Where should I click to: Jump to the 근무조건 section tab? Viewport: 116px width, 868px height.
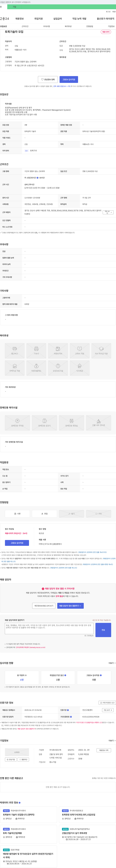(x=25, y=26)
